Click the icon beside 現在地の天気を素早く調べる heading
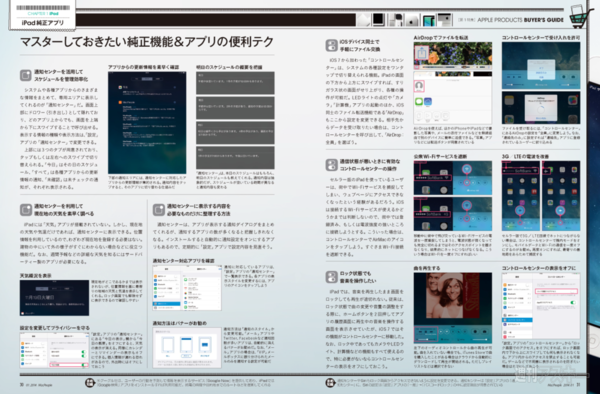 [26, 210]
